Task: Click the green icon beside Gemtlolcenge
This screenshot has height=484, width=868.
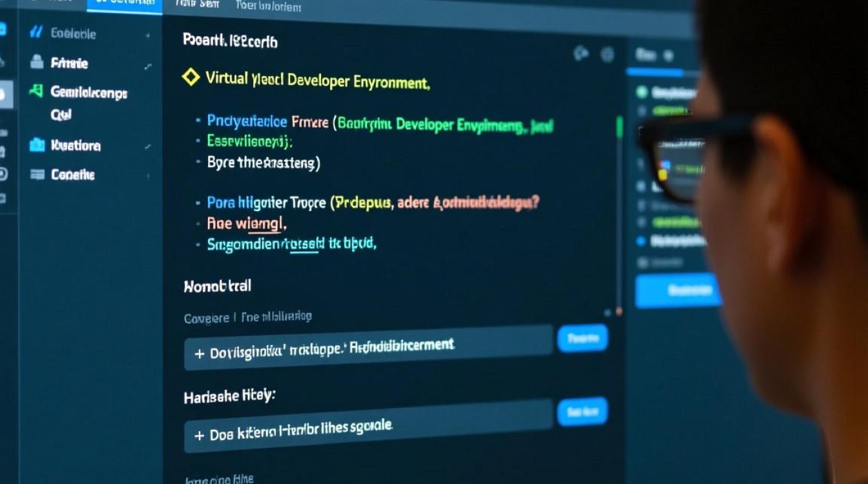Action: [36, 91]
